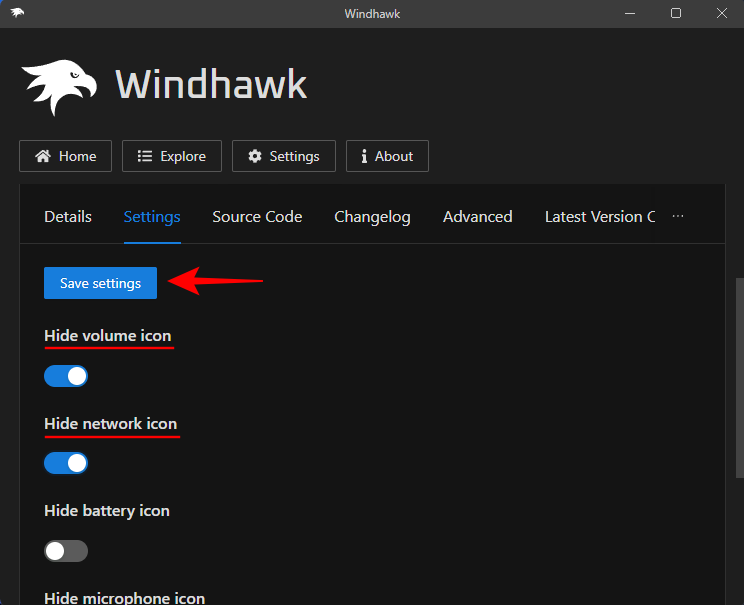Click the Windhawk title bar app icon
Screen dimensions: 744x605
tap(17, 13)
